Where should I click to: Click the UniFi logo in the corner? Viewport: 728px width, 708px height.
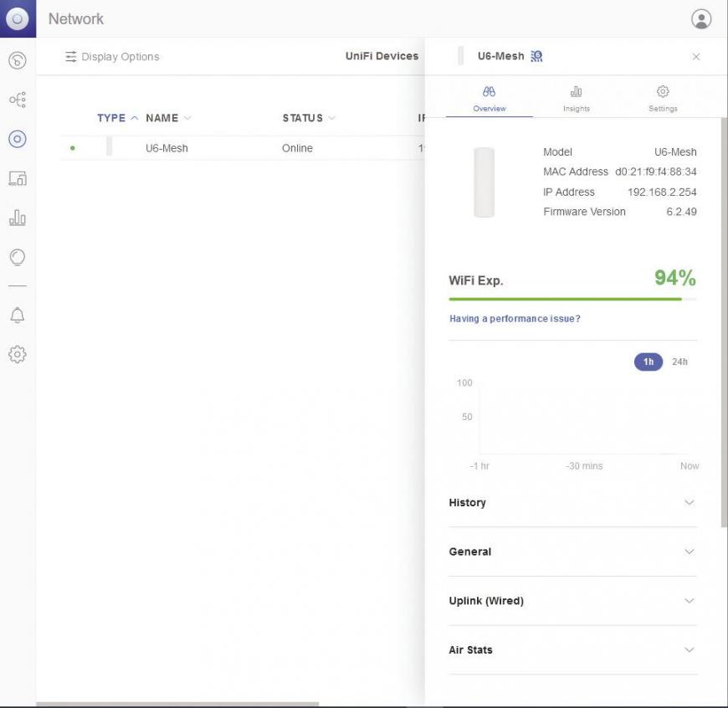point(18,18)
